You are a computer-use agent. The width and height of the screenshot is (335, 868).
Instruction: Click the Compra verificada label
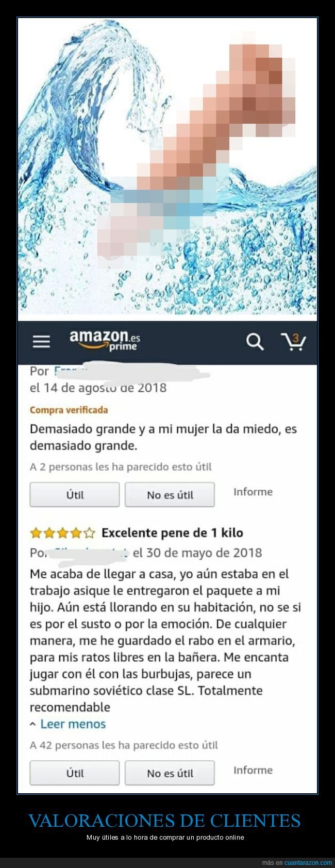pos(69,410)
